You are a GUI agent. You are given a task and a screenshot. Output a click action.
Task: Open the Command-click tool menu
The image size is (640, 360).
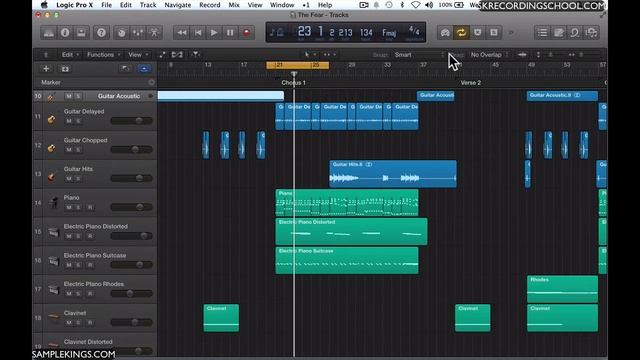point(329,54)
